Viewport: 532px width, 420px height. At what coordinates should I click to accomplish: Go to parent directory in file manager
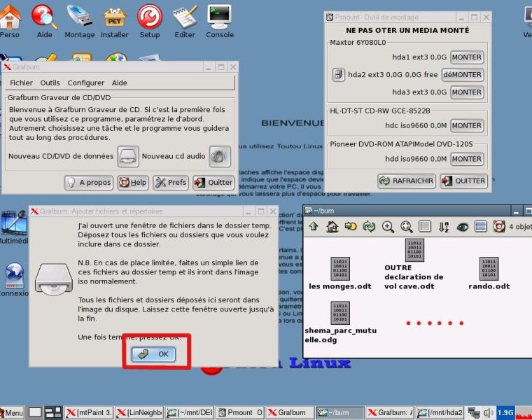[x=314, y=226]
